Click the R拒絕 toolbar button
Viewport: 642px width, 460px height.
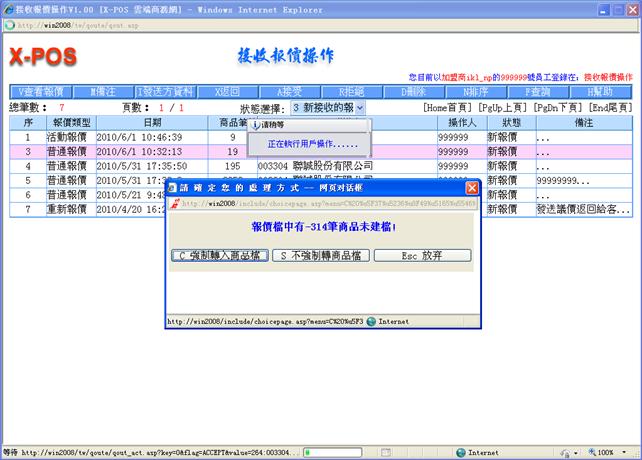tap(352, 91)
